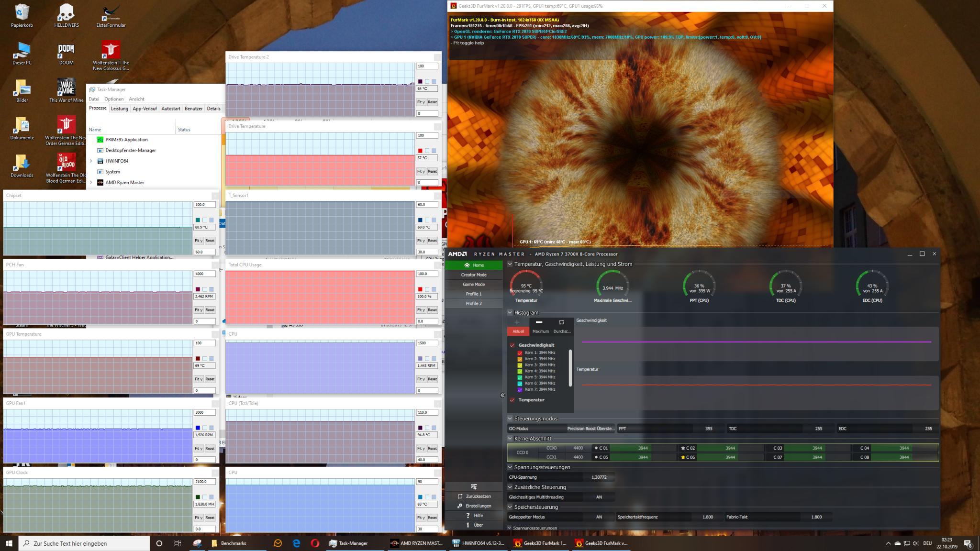This screenshot has height=551, width=980.
Task: Open the Downloads folder icon on the desktop
Action: click(22, 165)
